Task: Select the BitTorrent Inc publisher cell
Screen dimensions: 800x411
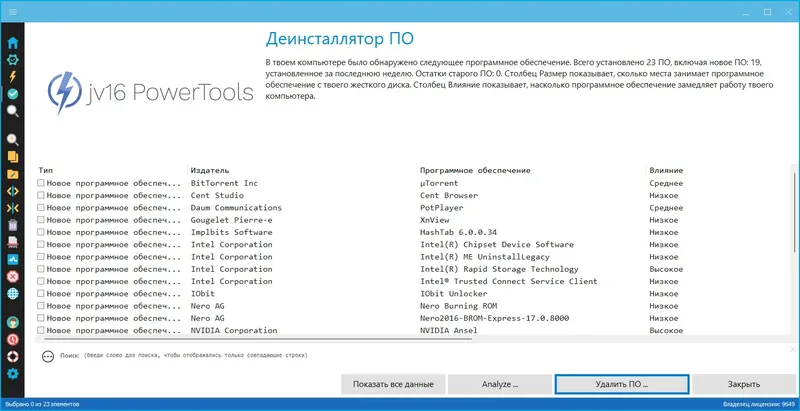Action: (x=224, y=183)
